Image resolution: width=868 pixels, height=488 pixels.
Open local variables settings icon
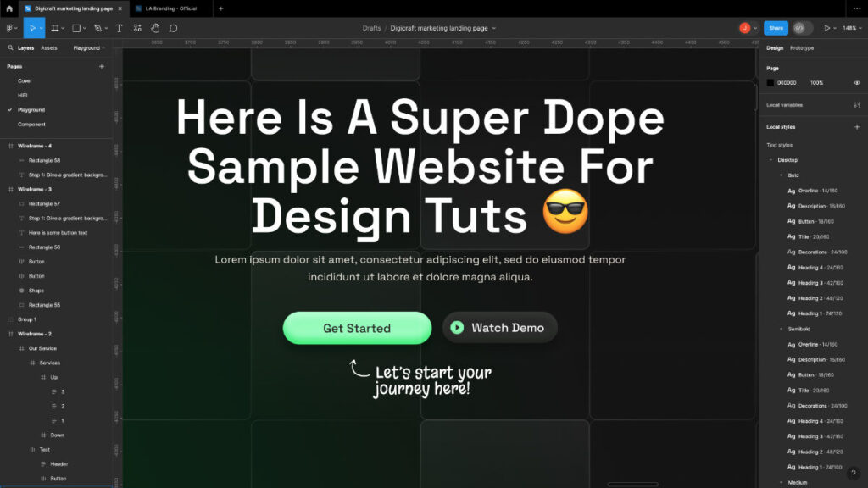[x=857, y=105]
